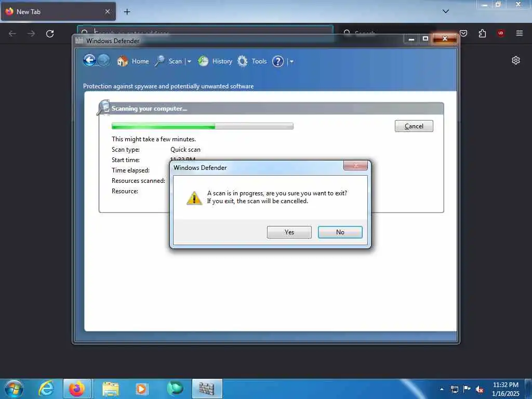
Task: Click the warning icon in the dialog
Action: pos(194,198)
